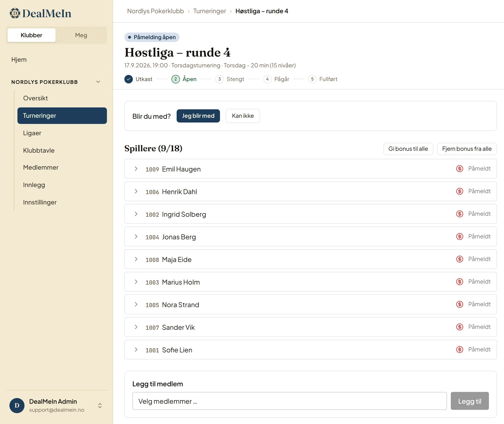This screenshot has height=424, width=504.
Task: Click 'Gi bonus til alle' button
Action: click(408, 149)
